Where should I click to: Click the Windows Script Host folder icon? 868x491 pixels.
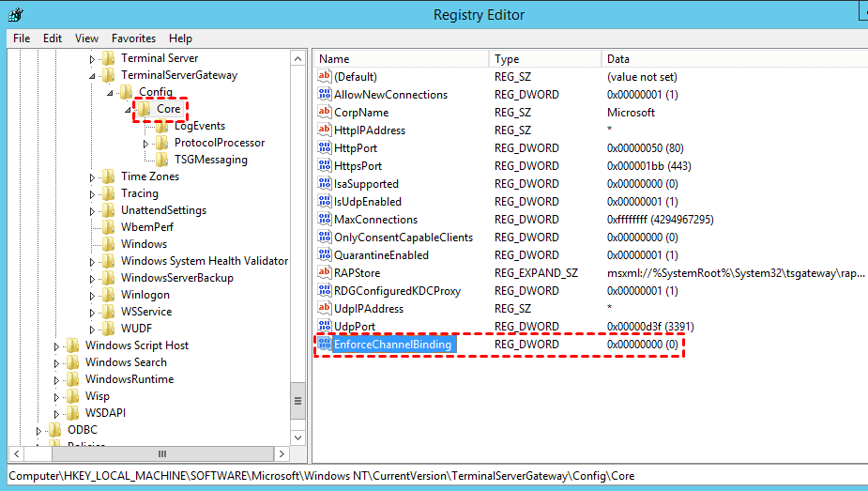(73, 345)
